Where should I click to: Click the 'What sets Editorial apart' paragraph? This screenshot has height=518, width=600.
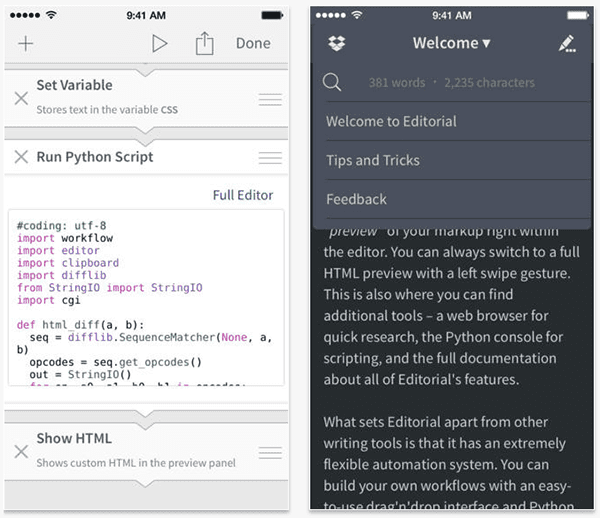coord(447,464)
